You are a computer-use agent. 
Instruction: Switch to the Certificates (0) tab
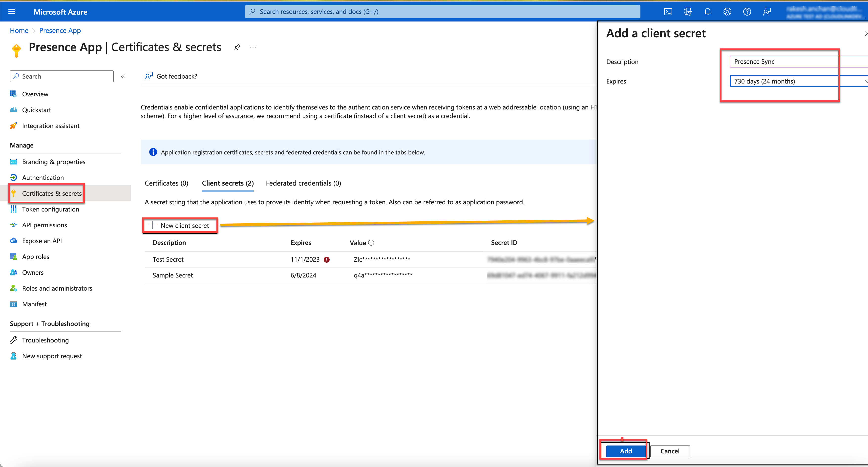[166, 183]
